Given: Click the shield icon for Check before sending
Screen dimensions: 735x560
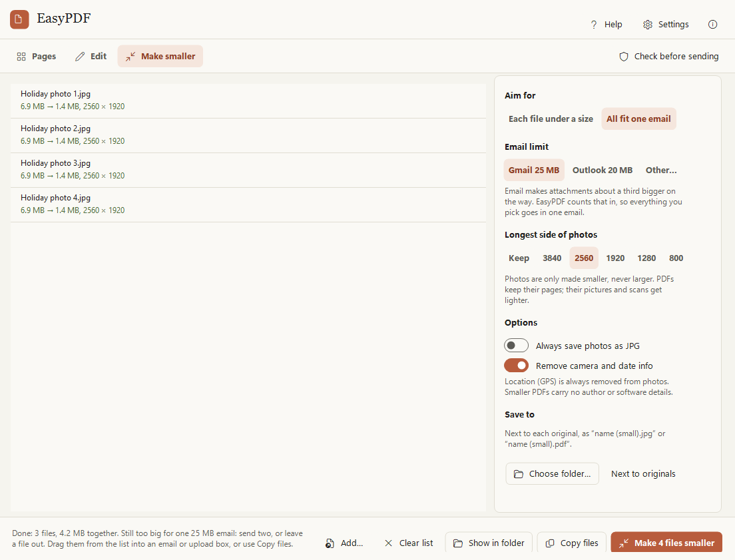Looking at the screenshot, I should (x=623, y=57).
